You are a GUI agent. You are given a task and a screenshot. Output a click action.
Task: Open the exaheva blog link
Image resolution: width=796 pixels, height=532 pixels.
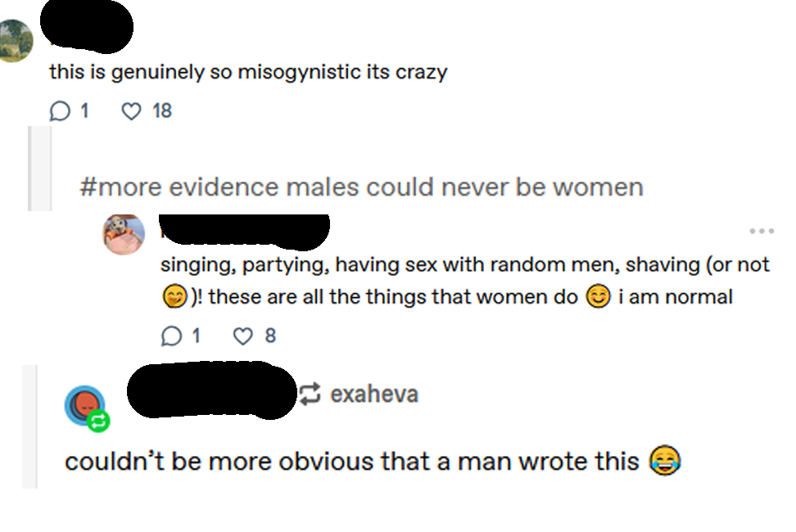(x=373, y=394)
